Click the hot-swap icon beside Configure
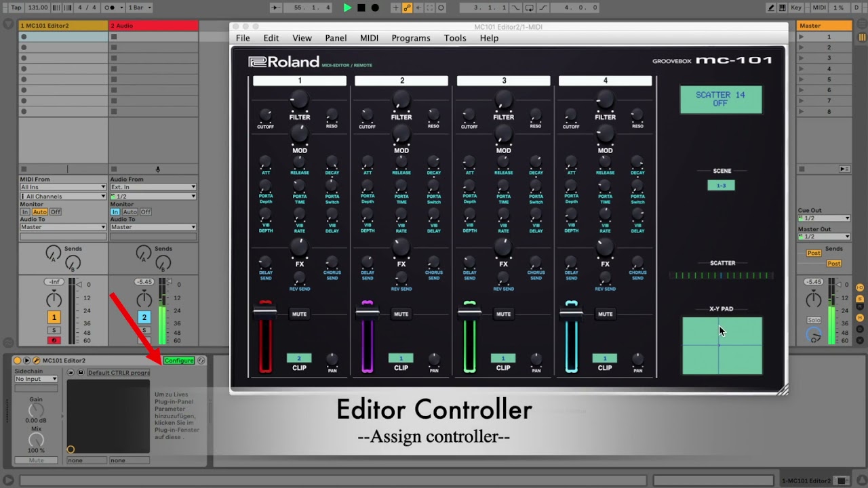 201,361
